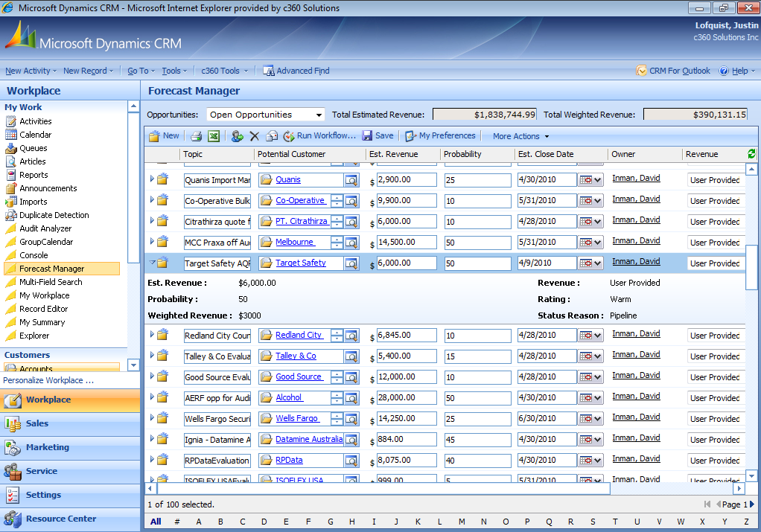Click Run Workflow button
Image resolution: width=761 pixels, height=532 pixels.
pos(320,136)
